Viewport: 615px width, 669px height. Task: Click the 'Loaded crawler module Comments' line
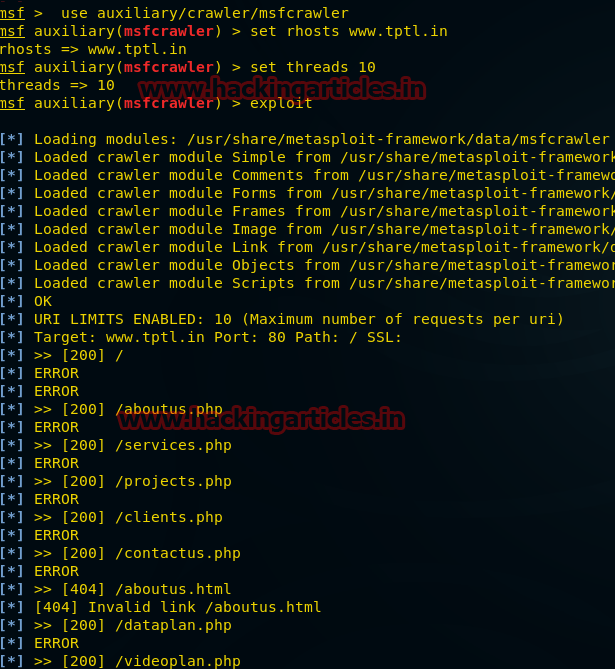point(320,175)
